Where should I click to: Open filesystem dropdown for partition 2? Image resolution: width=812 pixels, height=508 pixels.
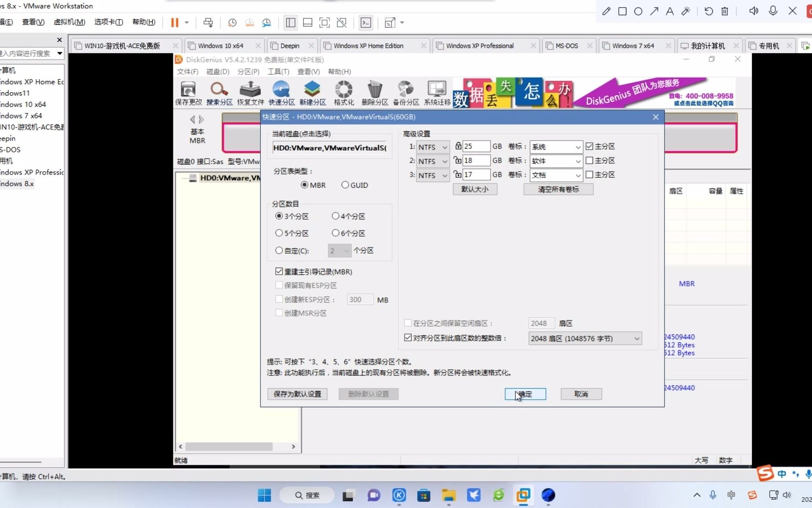[433, 161]
